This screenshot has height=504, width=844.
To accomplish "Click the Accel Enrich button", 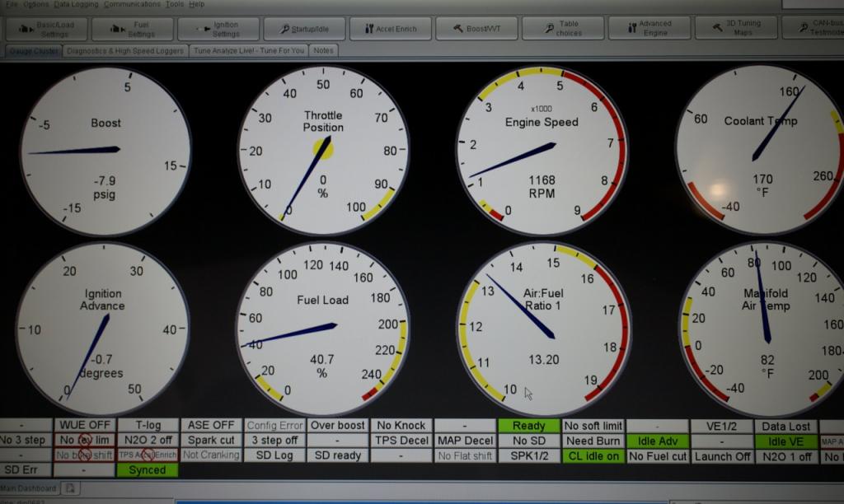I will (x=390, y=29).
